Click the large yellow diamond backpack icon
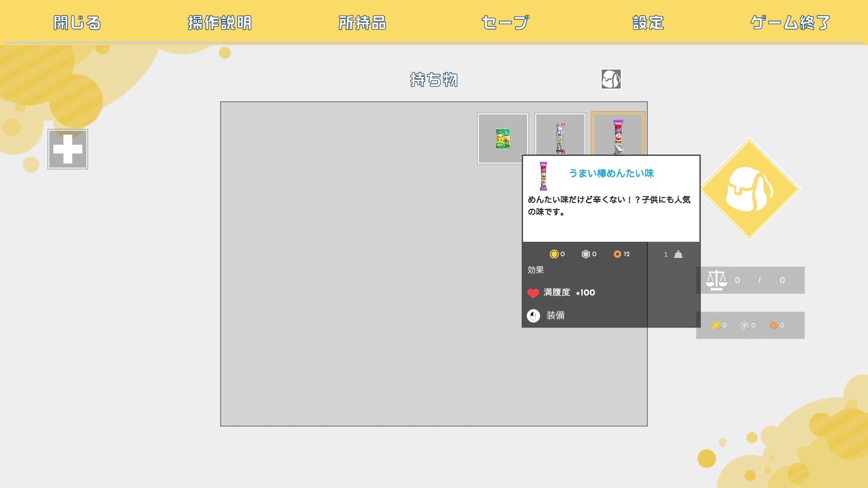The height and width of the screenshot is (488, 868). click(x=749, y=189)
